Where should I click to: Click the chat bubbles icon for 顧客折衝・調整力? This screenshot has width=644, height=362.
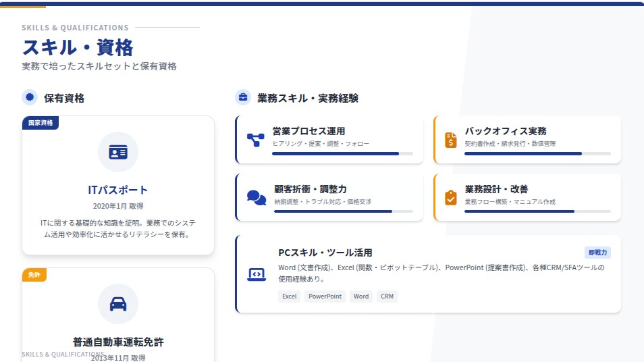click(x=257, y=198)
